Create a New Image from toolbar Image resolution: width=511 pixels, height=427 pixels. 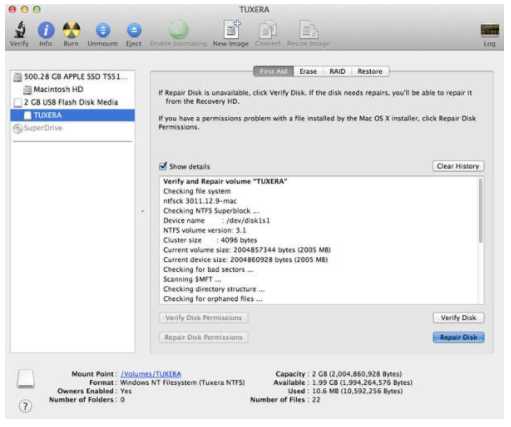click(231, 33)
